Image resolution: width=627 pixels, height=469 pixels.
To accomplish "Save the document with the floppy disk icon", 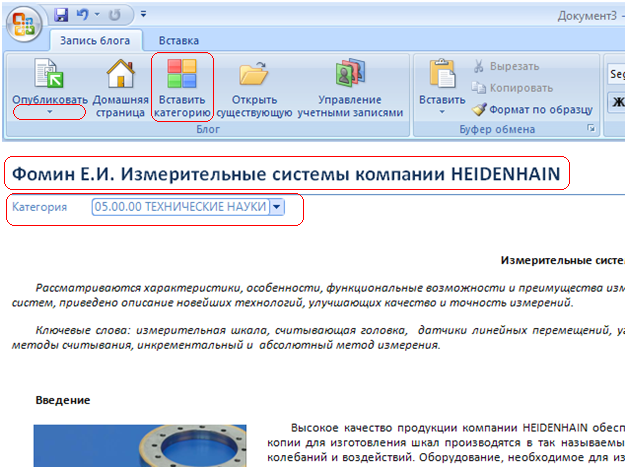I will [x=61, y=15].
